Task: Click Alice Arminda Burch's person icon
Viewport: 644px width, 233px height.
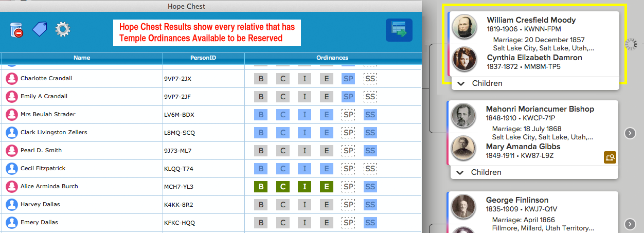Action: [11, 187]
